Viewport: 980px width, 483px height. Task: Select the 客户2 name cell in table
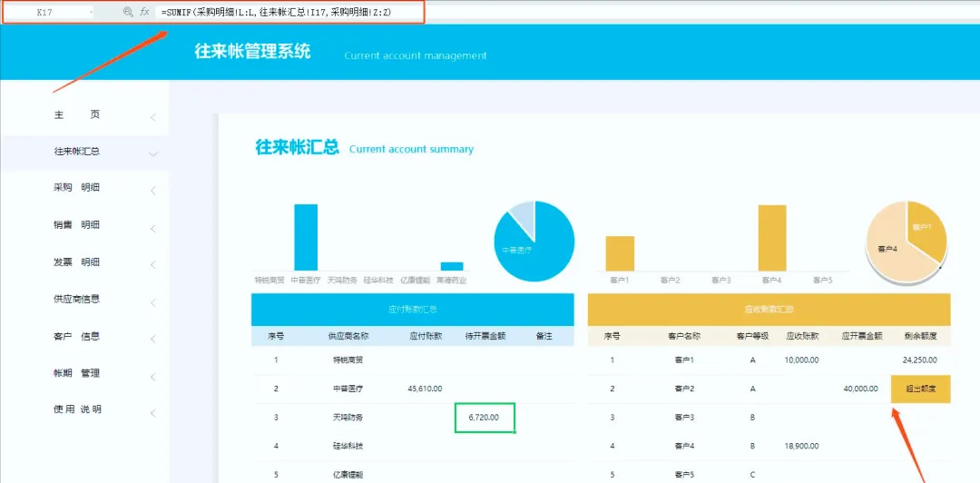click(x=684, y=389)
